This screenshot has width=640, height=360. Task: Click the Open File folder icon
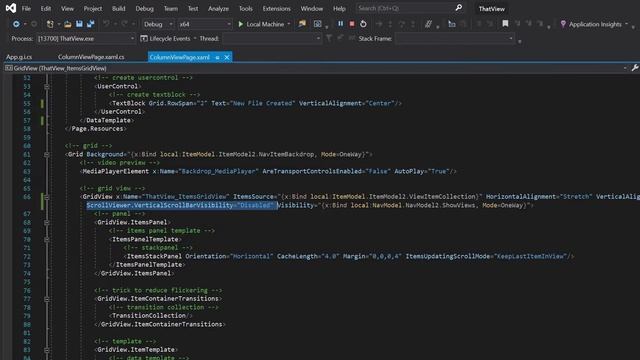point(68,24)
